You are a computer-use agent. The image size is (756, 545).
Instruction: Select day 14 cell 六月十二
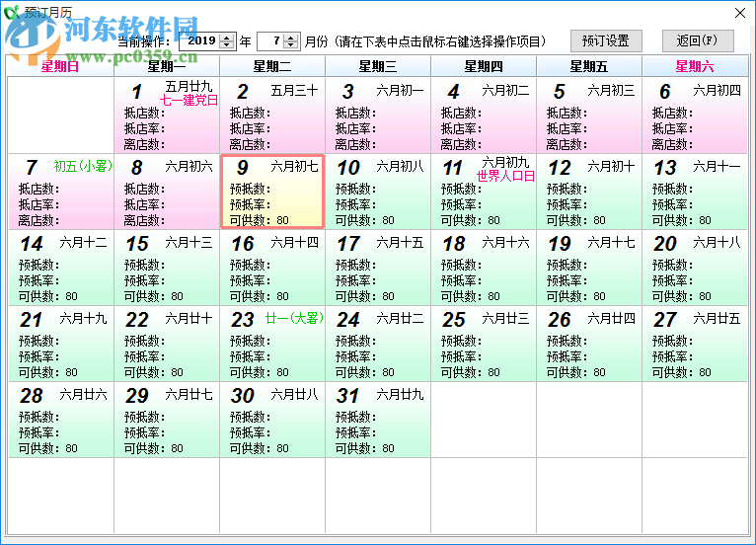[x=61, y=268]
